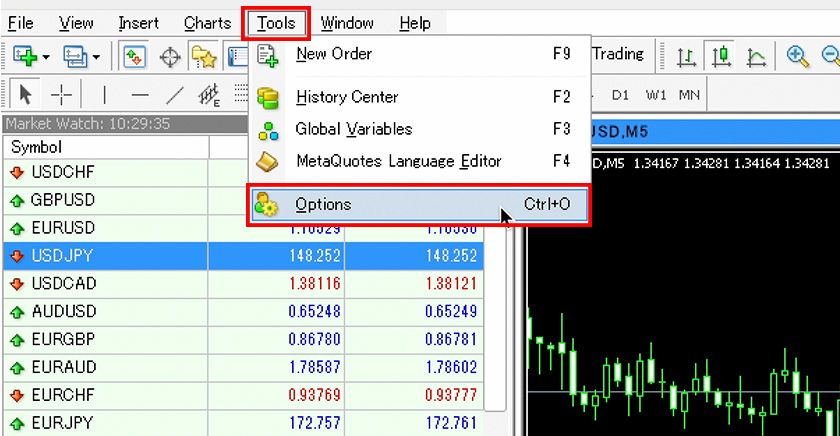Set timeframe to D1
The width and height of the screenshot is (840, 436).
coord(620,95)
